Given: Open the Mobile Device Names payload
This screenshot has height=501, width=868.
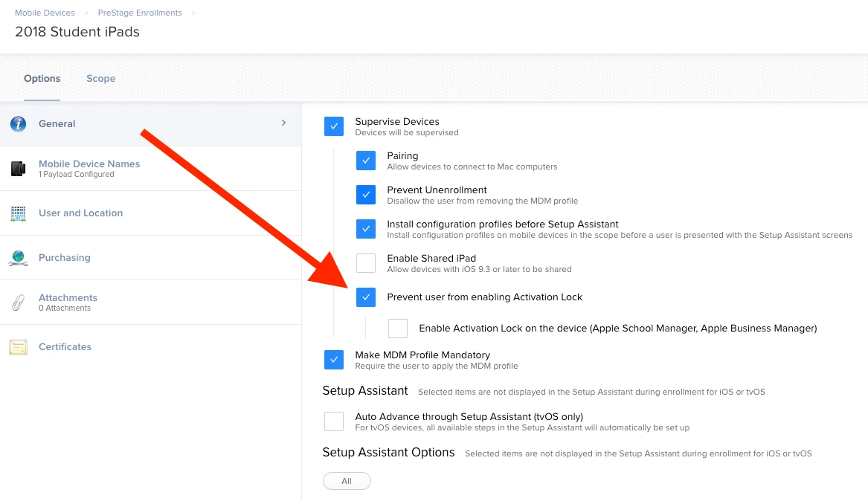Looking at the screenshot, I should (x=150, y=169).
